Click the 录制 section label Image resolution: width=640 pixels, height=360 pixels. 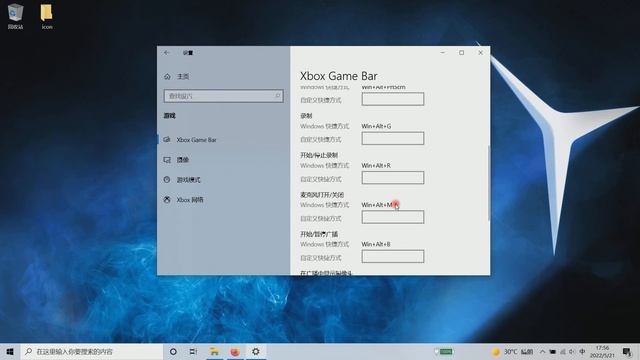click(306, 116)
